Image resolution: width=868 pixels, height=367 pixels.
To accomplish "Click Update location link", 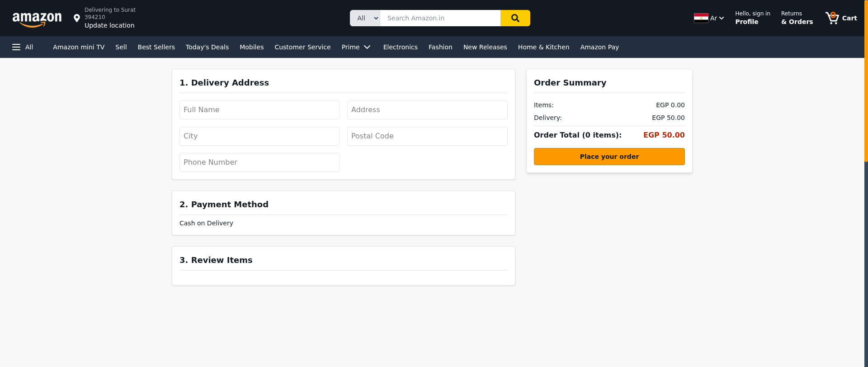I will pos(109,25).
